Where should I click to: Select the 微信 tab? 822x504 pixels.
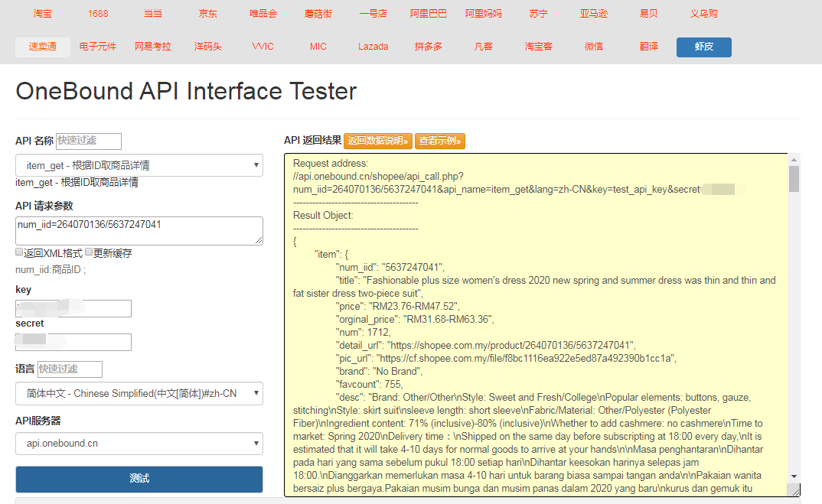593,47
